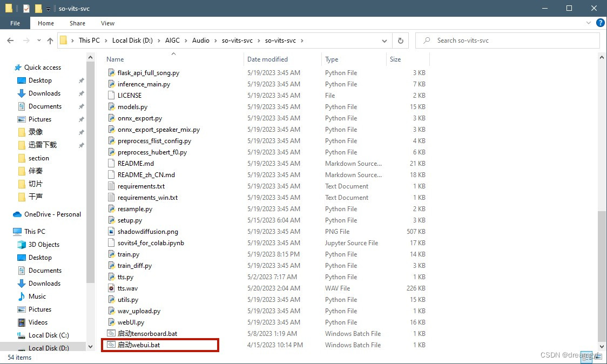Image resolution: width=607 pixels, height=364 pixels.
Task: Click the shadowdiffusion.png image icon
Action: (111, 231)
